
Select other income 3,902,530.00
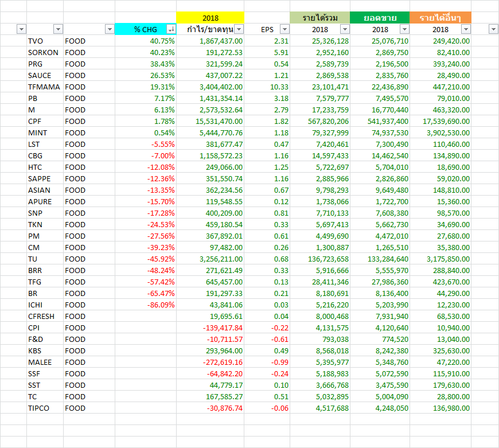click(x=440, y=133)
